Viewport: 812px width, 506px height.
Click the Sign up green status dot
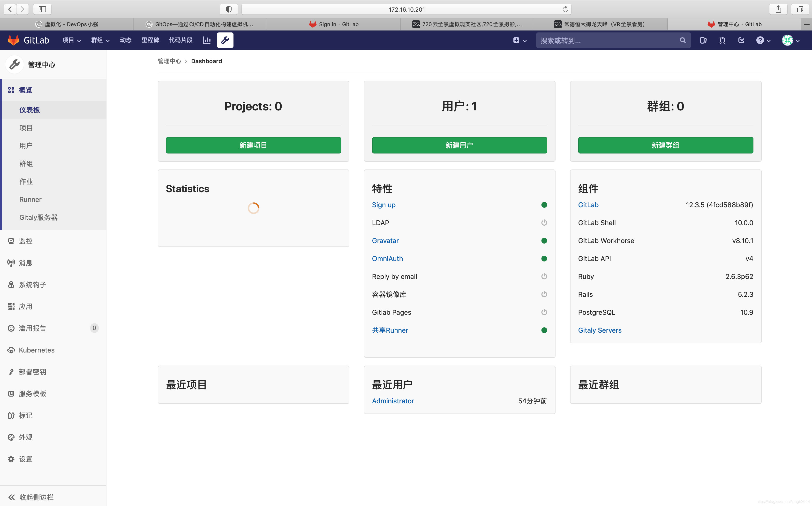(544, 205)
